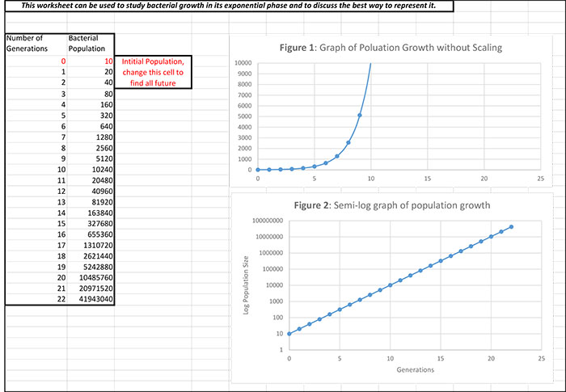Select the cell with population 10240
The image size is (566, 392).
(x=90, y=169)
